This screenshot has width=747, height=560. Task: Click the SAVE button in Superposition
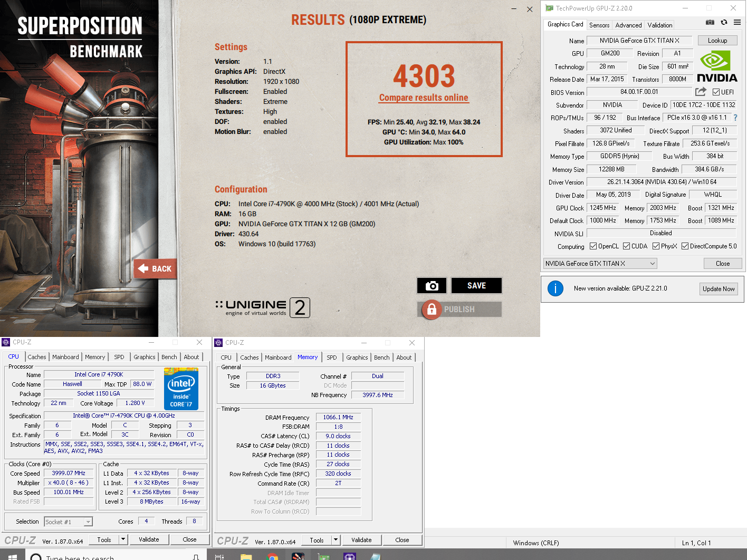[x=476, y=286]
